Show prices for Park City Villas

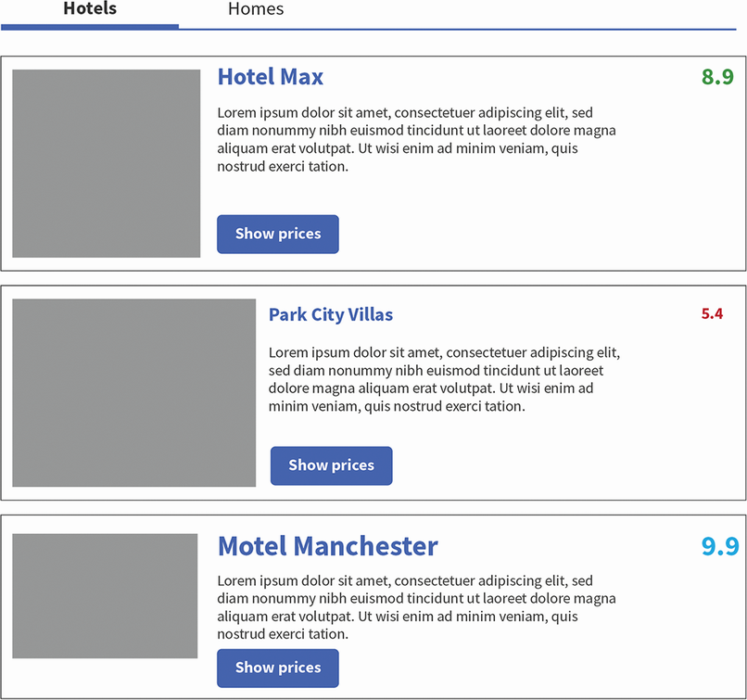pyautogui.click(x=331, y=465)
